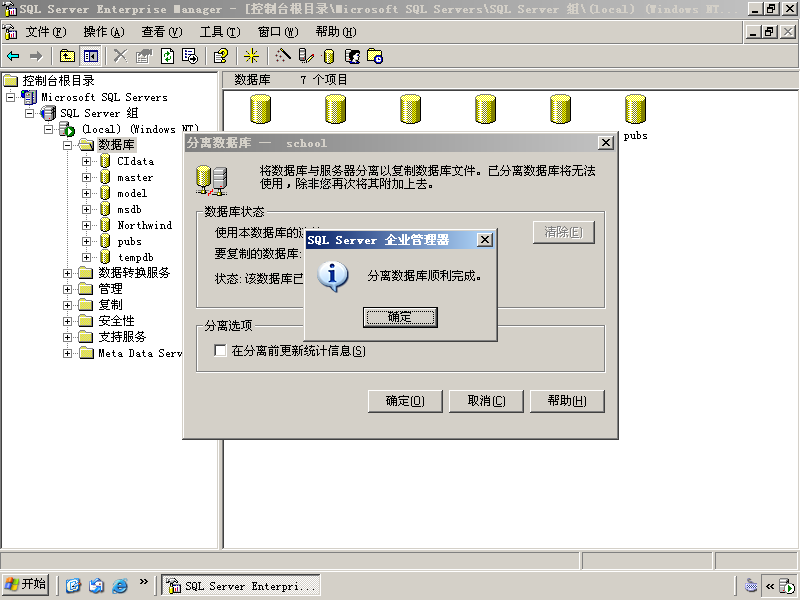
Task: Expand the msdb database node
Action: [x=86, y=209]
